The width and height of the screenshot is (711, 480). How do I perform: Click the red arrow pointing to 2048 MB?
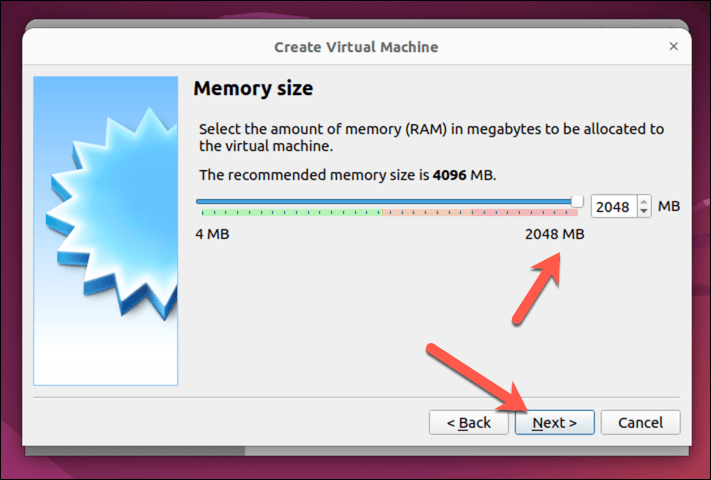pos(535,290)
